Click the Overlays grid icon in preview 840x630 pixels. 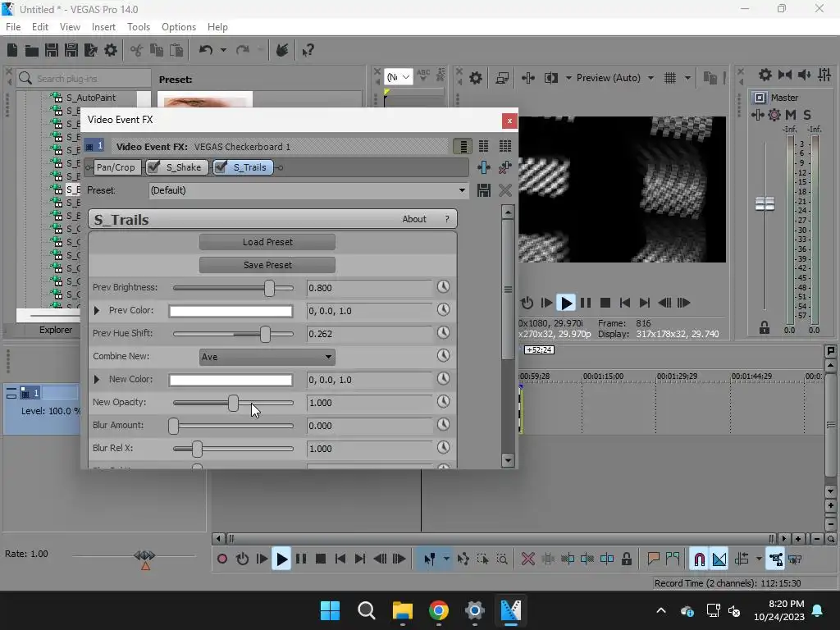tap(669, 78)
